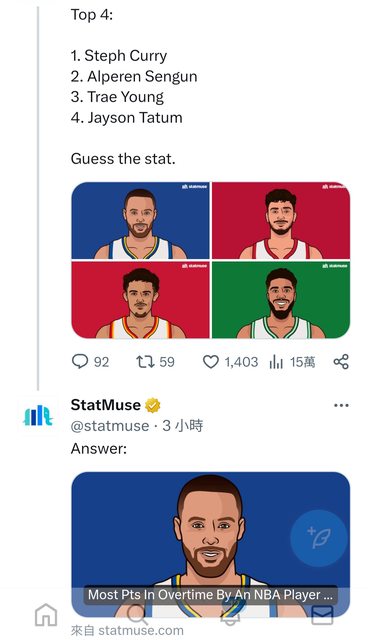Open the @statmuse handle link

click(110, 426)
